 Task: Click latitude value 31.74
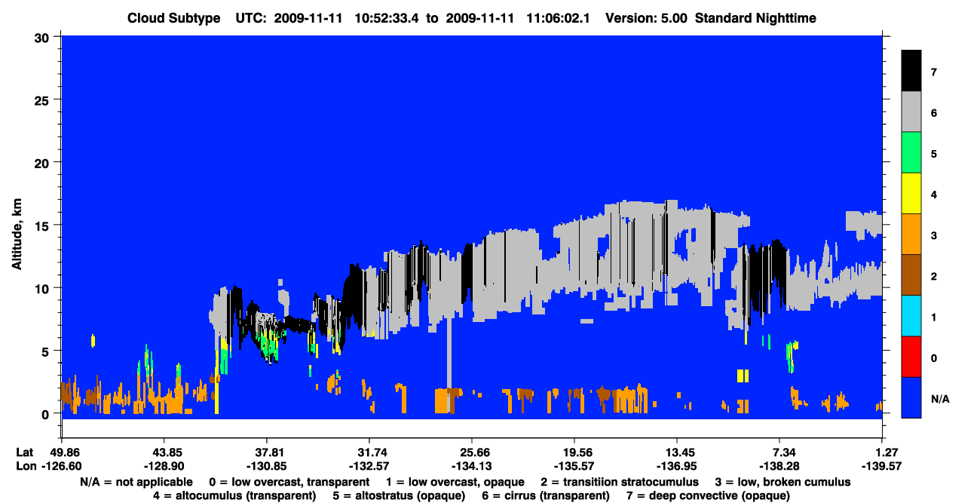[x=369, y=452]
